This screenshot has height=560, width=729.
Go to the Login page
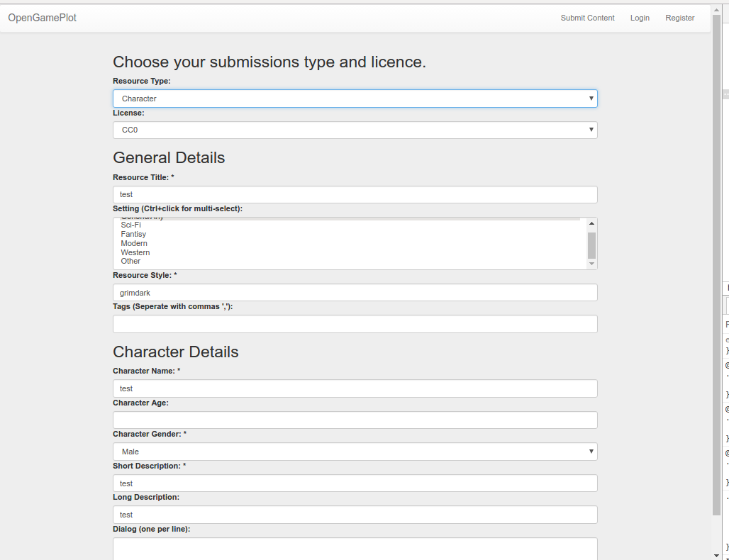640,18
